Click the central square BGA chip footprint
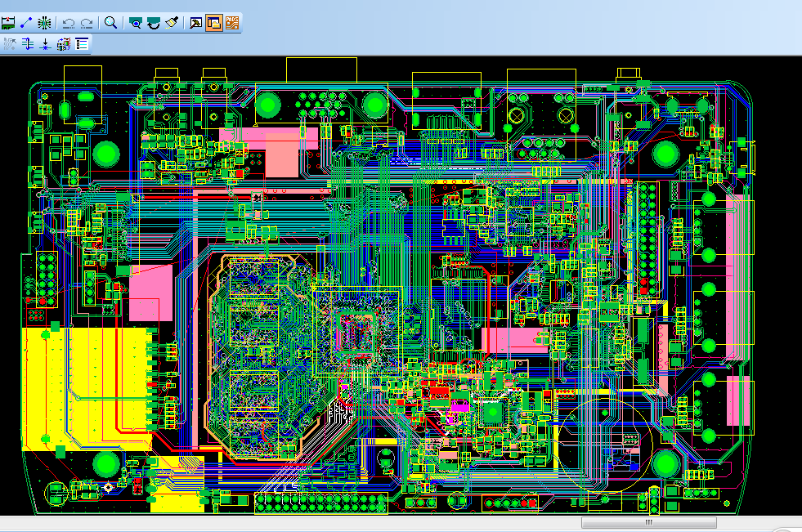 pyautogui.click(x=356, y=331)
